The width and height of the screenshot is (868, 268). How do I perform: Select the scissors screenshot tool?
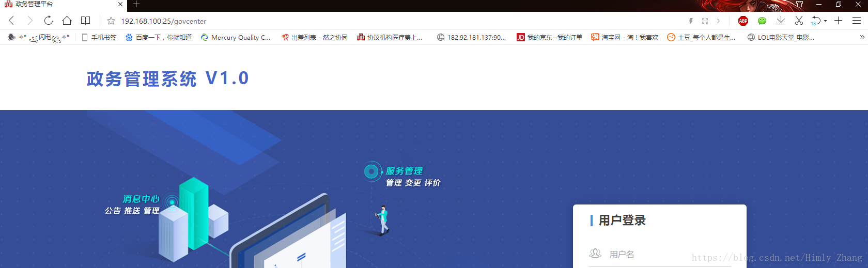click(x=799, y=21)
